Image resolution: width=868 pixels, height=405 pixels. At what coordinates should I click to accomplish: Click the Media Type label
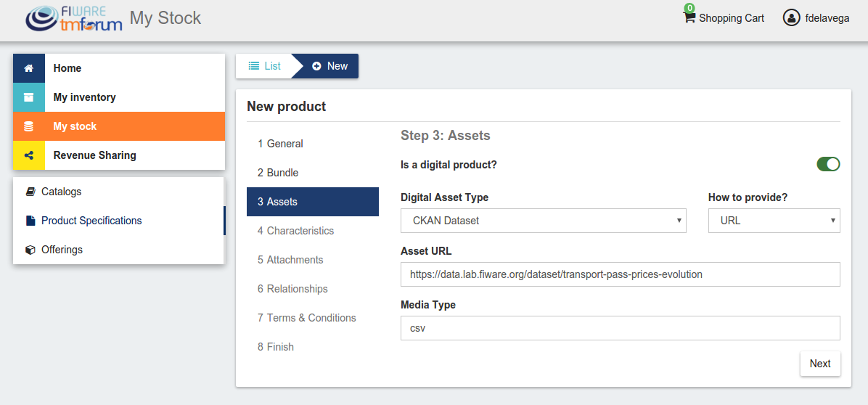pos(428,305)
